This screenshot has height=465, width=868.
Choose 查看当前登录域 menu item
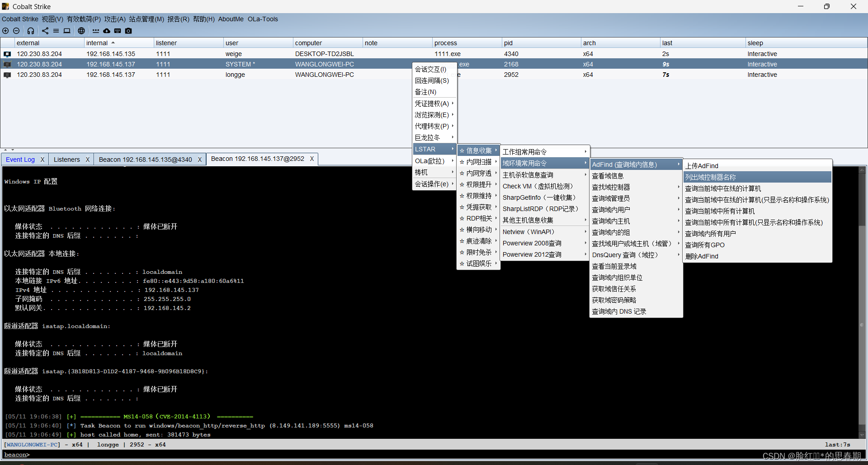[636, 266]
